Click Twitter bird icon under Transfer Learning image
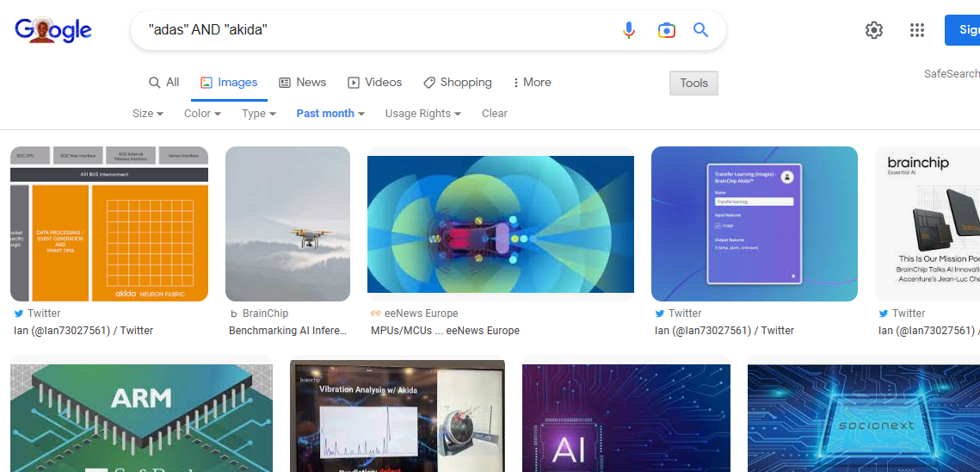Viewport: 980px width, 472px height. pyautogui.click(x=659, y=313)
